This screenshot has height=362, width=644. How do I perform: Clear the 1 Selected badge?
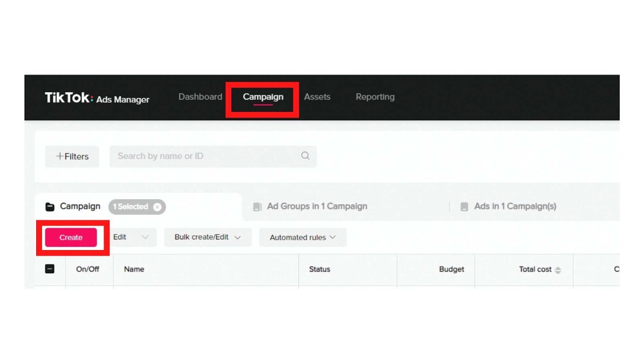[x=157, y=207]
